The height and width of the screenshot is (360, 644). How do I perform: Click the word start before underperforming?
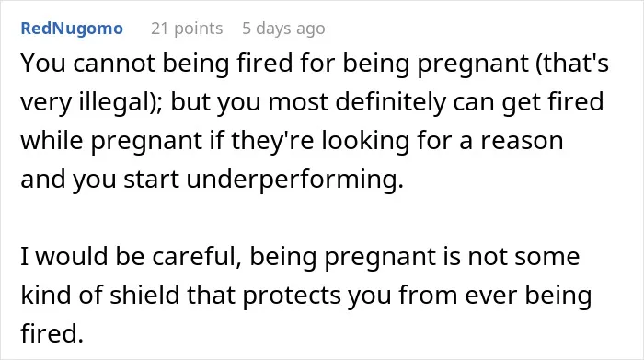[152, 180]
